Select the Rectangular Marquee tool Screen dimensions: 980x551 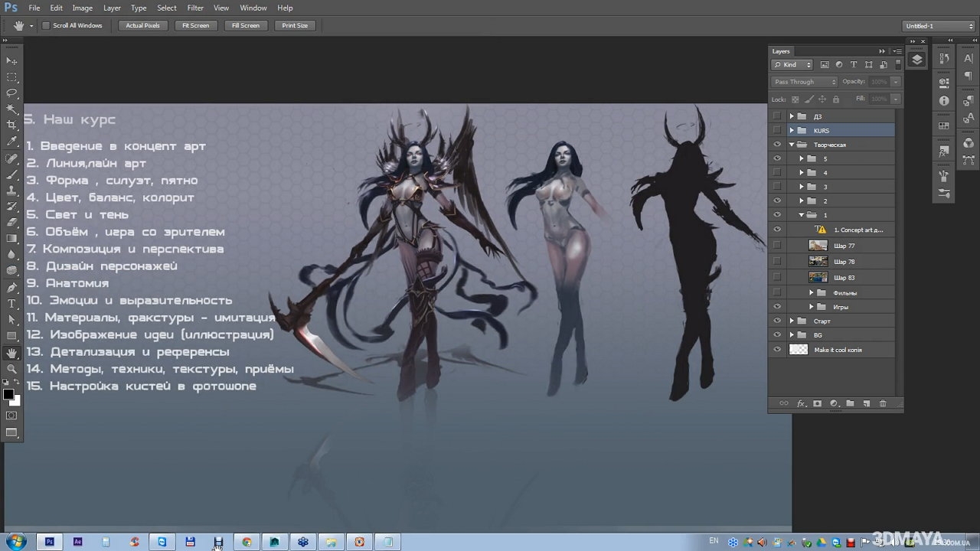(11, 77)
